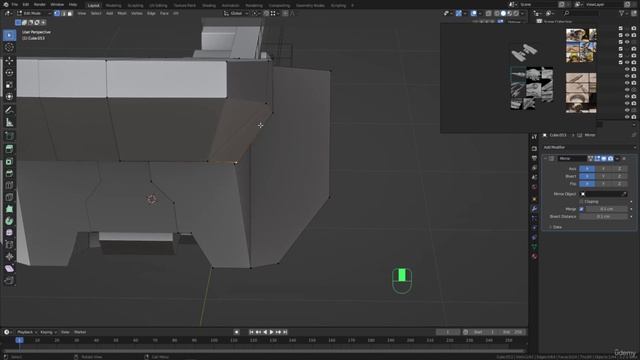Open the Render properties tab
Screen dimensions: 640x360
534,148
